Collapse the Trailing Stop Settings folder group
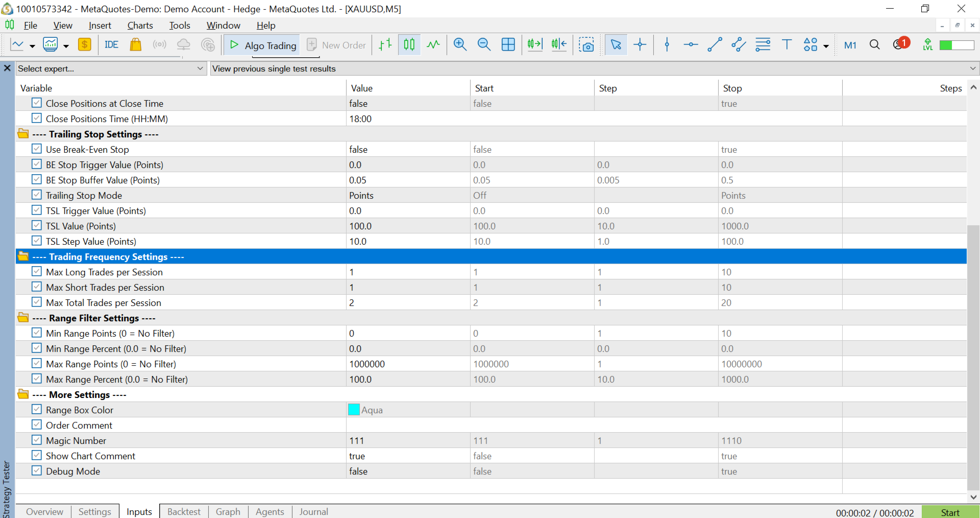The height and width of the screenshot is (518, 980). click(23, 134)
